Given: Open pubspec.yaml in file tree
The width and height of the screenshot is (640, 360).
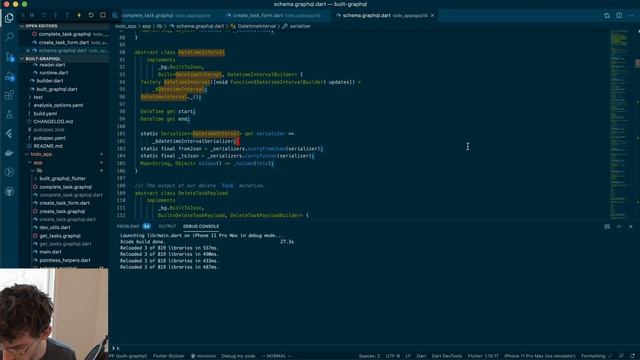Looking at the screenshot, I should (x=49, y=138).
